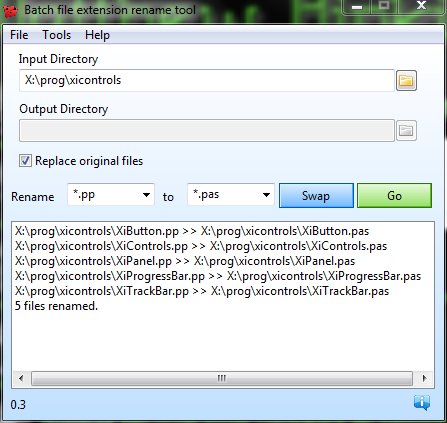This screenshot has height=423, width=447.
Task: Click the 0.3 version label
Action: pos(18,404)
